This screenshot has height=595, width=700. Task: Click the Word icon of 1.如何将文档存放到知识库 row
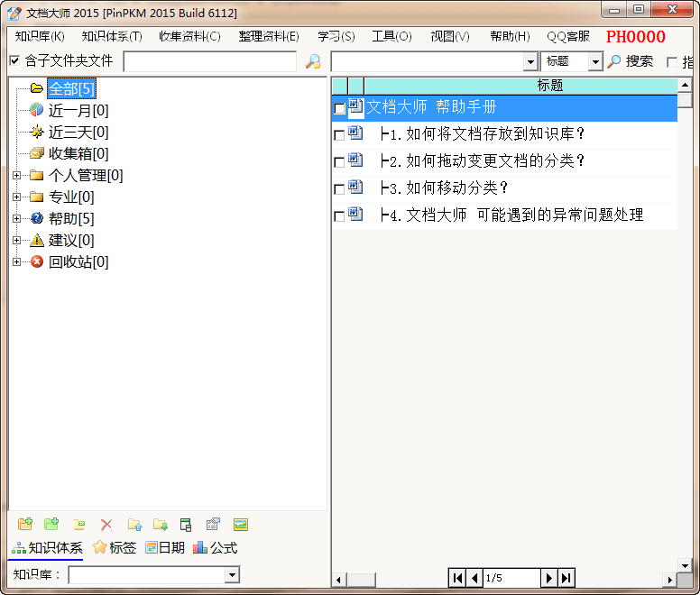coord(355,133)
